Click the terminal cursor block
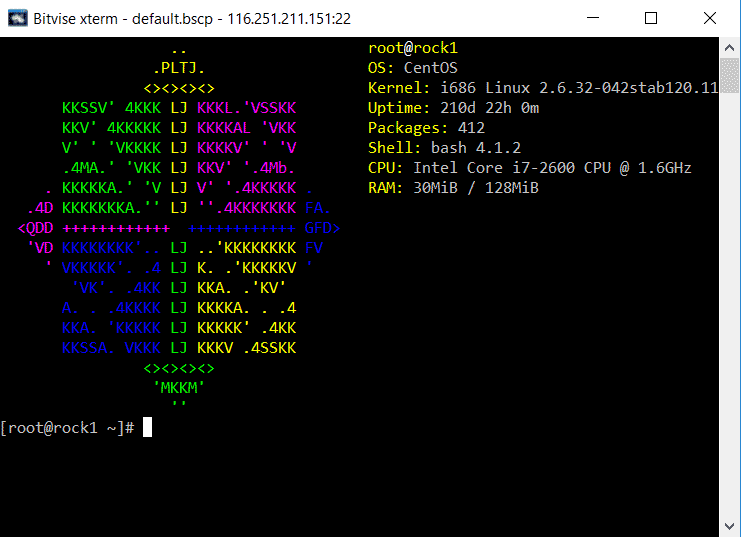741x537 pixels. (147, 427)
